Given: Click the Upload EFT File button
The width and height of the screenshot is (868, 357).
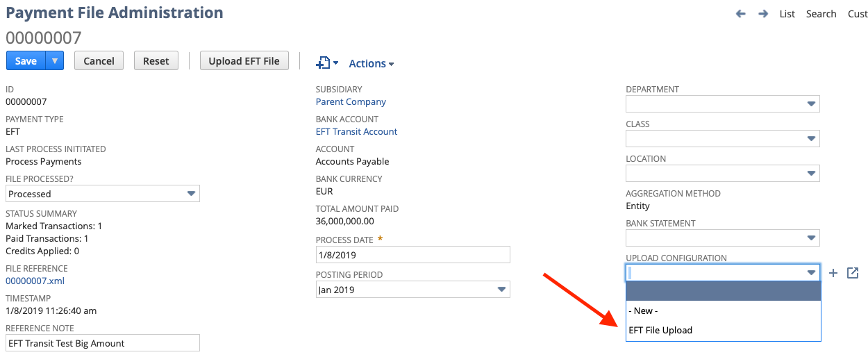Looking at the screenshot, I should pos(244,61).
